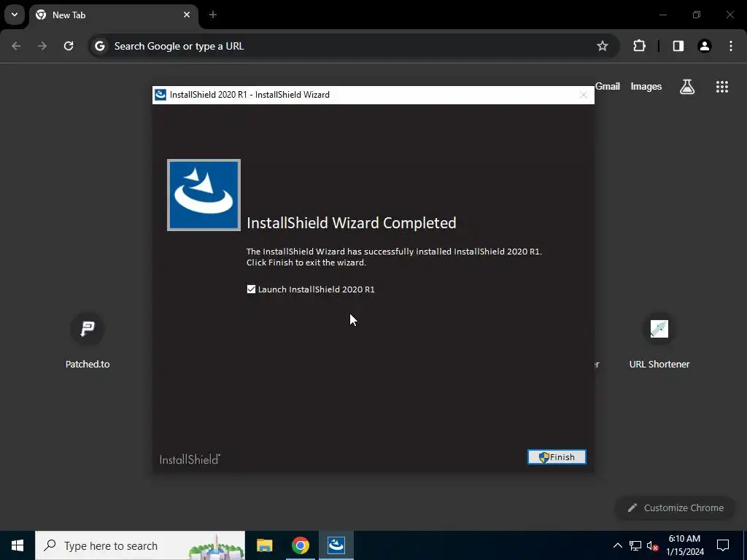Select the New Tab tab
The image size is (747, 560).
coord(113,15)
